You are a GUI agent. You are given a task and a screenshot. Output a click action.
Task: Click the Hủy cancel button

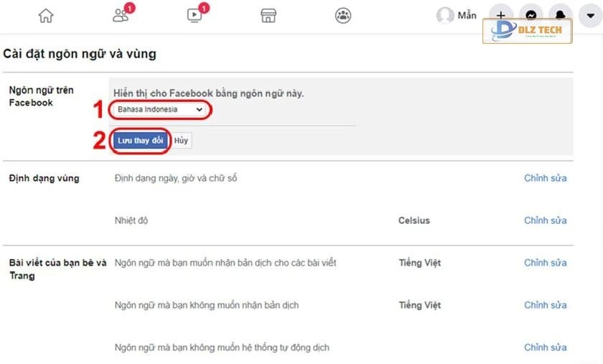click(181, 141)
